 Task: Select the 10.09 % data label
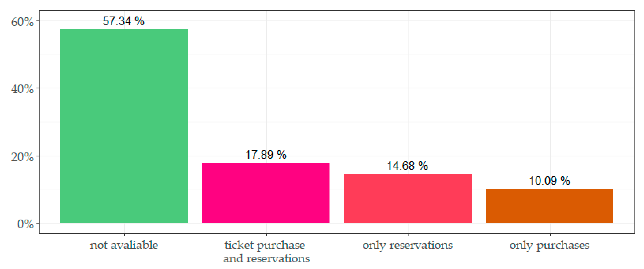click(549, 181)
